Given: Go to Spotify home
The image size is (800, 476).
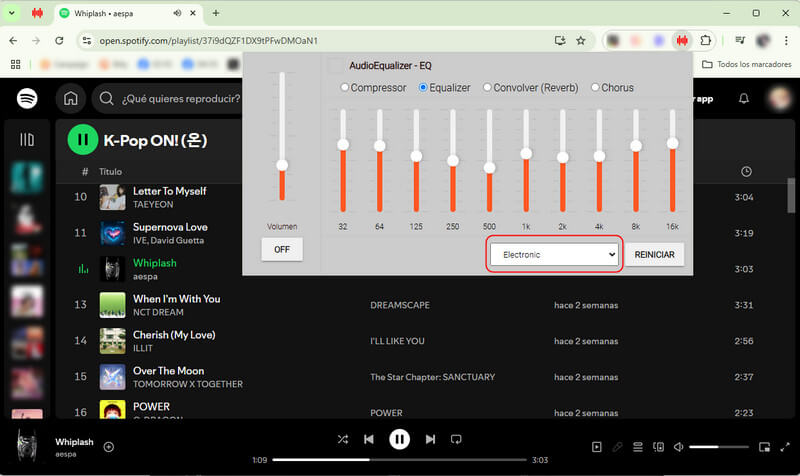Looking at the screenshot, I should click(71, 98).
